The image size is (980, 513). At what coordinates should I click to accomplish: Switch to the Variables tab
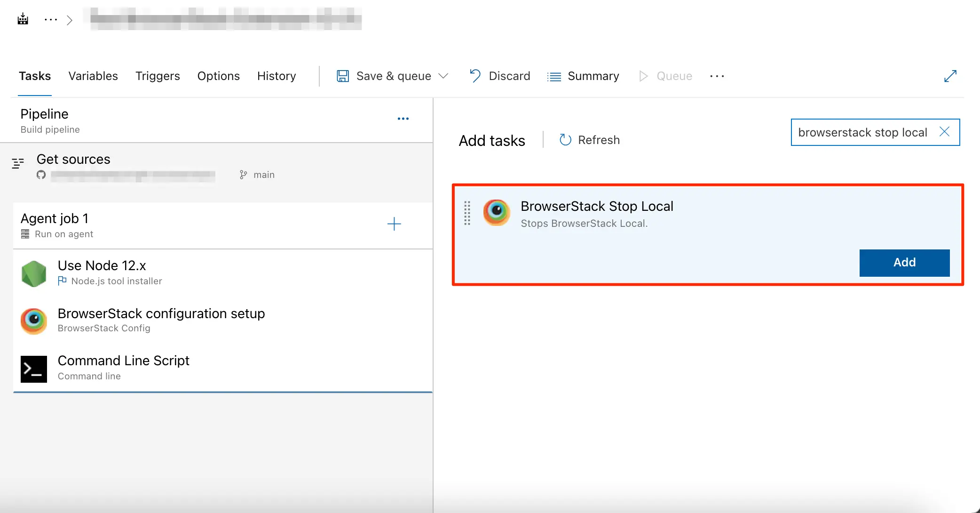(x=93, y=76)
